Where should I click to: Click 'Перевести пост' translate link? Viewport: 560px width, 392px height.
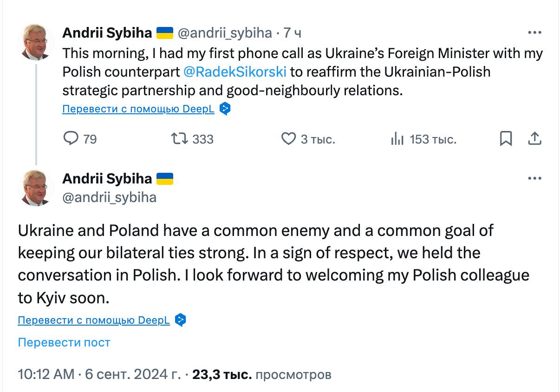point(64,342)
